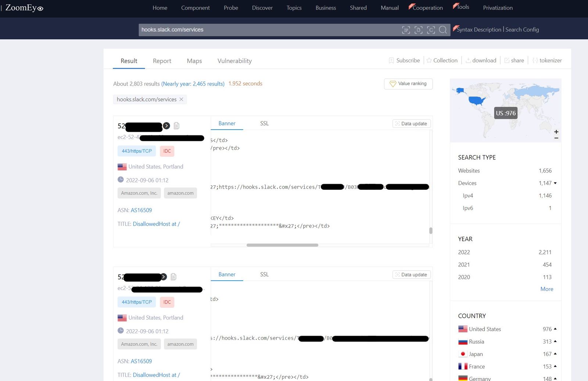Filter by year 2022
This screenshot has height=381, width=588.
505,252
